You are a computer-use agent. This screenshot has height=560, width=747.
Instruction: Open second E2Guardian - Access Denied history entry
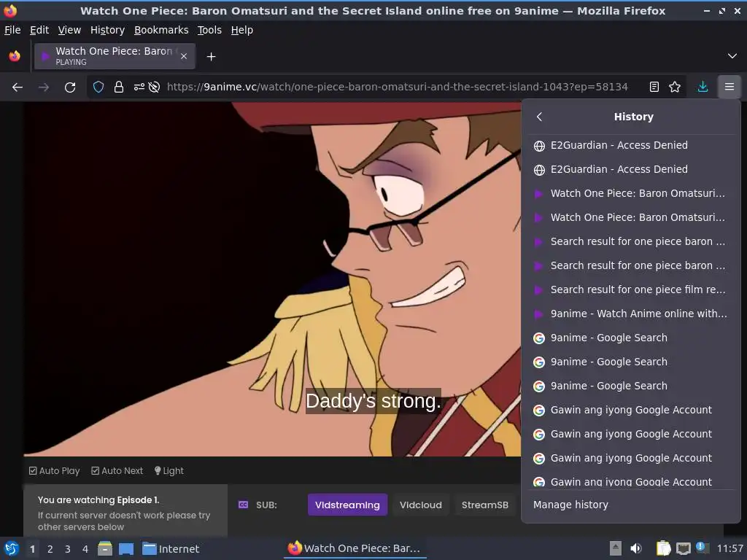(631, 169)
